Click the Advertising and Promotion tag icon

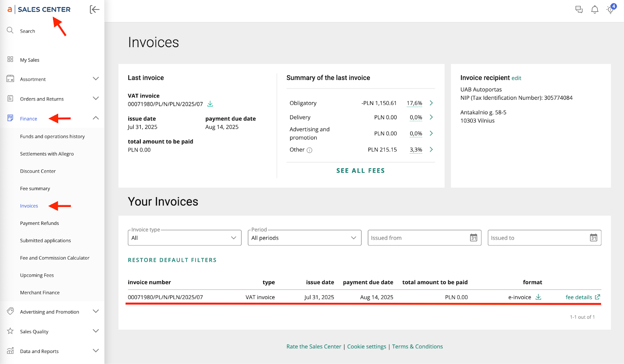[x=10, y=311]
